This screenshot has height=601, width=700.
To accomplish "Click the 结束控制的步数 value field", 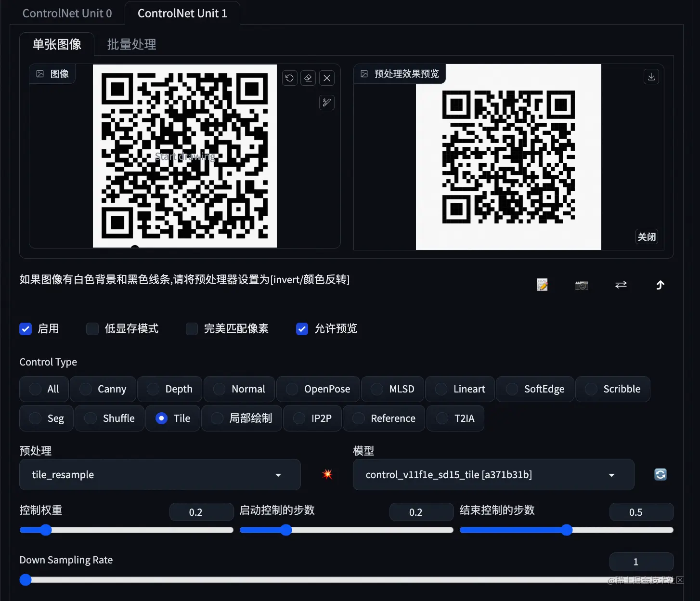I will (642, 512).
